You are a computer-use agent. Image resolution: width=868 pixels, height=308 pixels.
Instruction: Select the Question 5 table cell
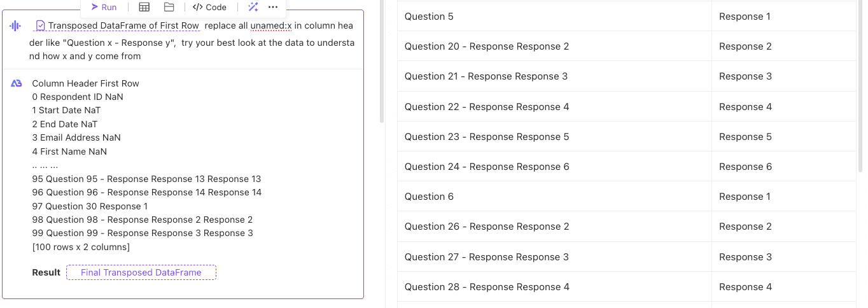point(554,17)
